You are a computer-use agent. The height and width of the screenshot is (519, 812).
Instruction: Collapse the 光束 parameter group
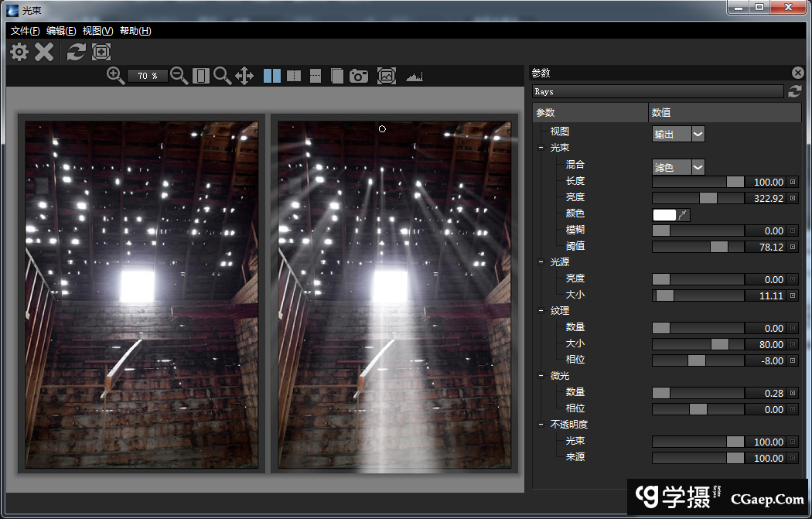point(541,148)
